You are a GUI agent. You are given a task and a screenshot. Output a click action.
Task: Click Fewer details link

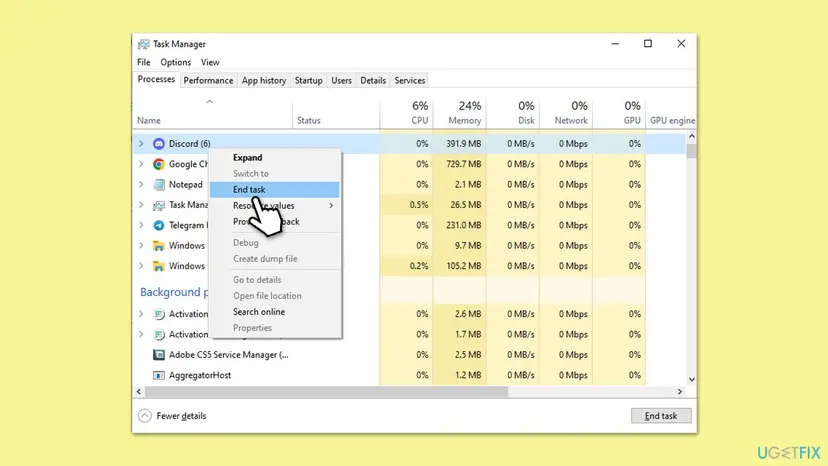pos(181,416)
